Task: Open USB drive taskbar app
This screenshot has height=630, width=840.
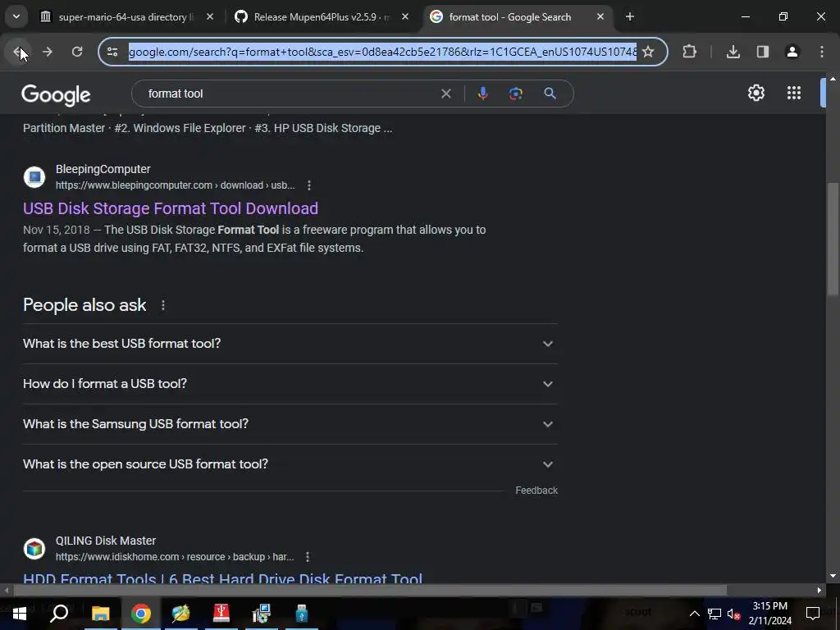Action: (x=302, y=614)
